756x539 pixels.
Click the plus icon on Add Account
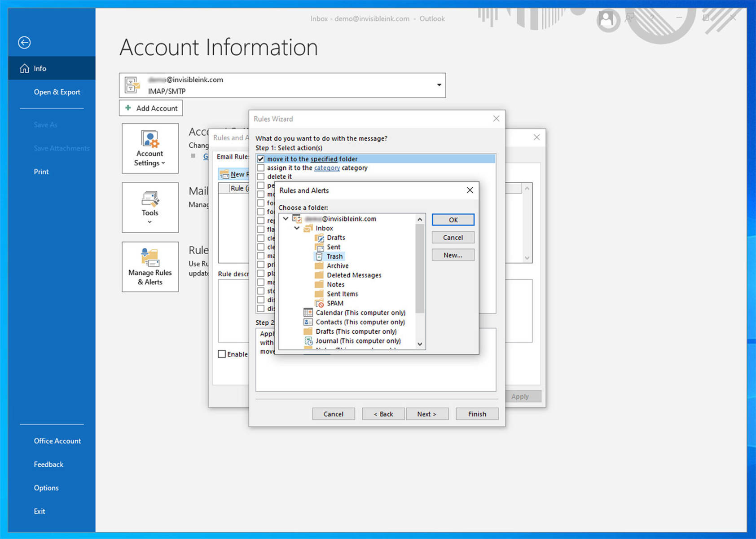pyautogui.click(x=128, y=108)
